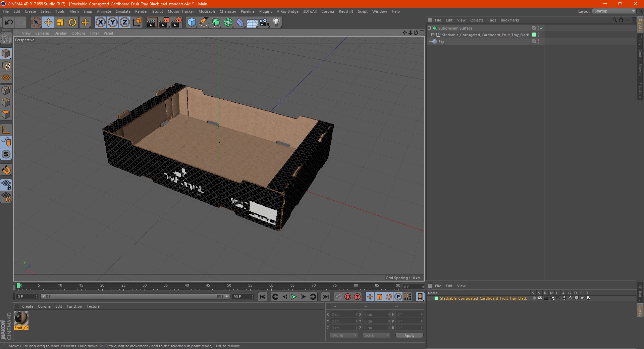Open the Layout Startup dropdown
This screenshot has height=349, width=644.
click(614, 11)
